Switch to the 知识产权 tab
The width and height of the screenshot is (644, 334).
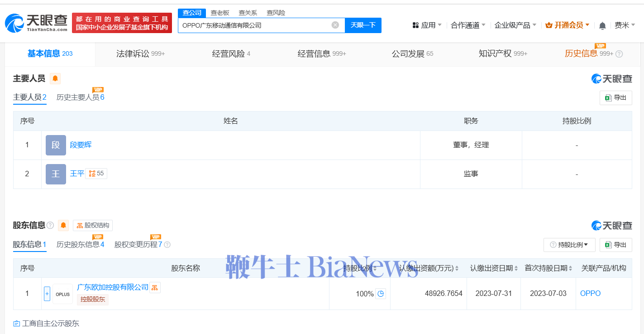(x=503, y=54)
